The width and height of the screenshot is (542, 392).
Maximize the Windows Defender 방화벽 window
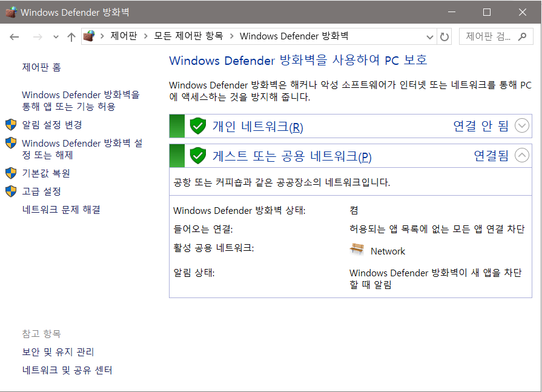point(487,12)
